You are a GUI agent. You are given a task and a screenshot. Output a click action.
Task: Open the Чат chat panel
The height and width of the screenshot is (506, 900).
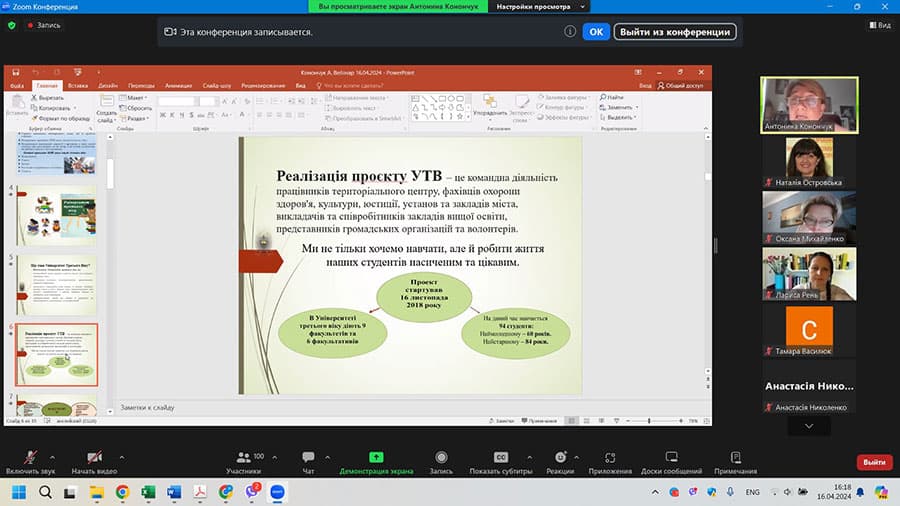308,457
